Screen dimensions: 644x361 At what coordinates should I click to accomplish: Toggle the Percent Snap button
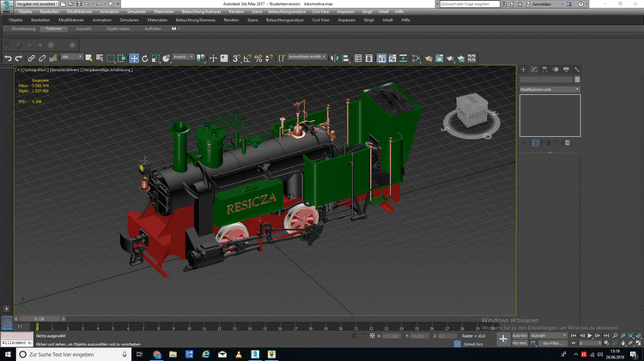tap(258, 58)
